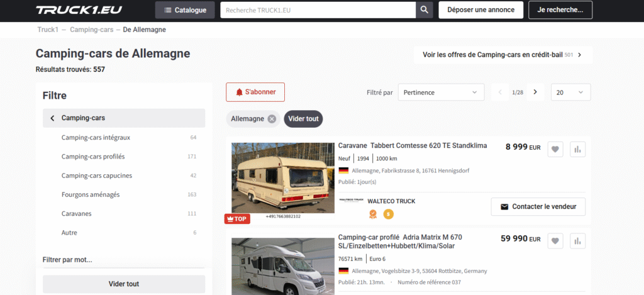644x295 pixels.
Task: Click the Vider tout chip beside Allemagne
Action: [x=304, y=119]
